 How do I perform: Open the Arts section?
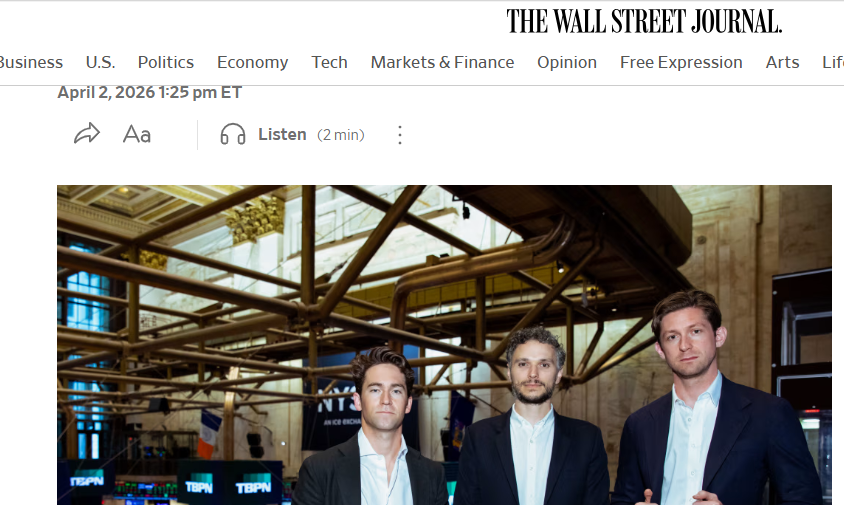[x=783, y=62]
